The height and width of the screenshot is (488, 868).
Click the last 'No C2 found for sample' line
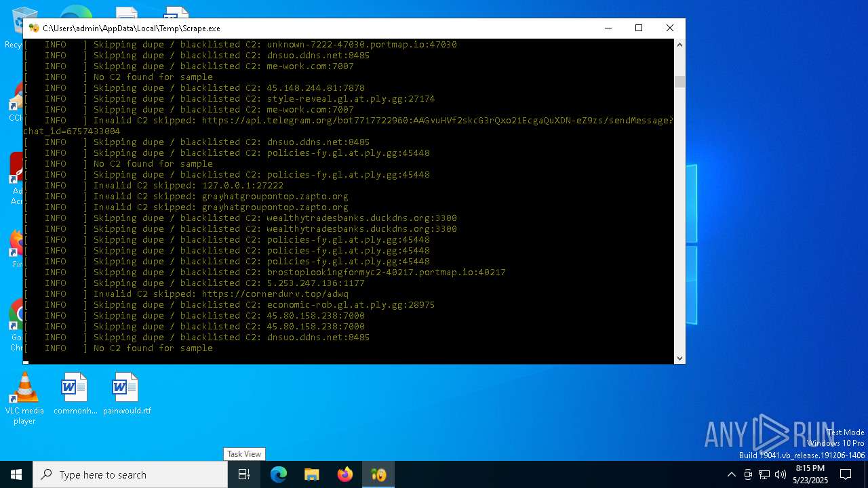click(x=119, y=348)
